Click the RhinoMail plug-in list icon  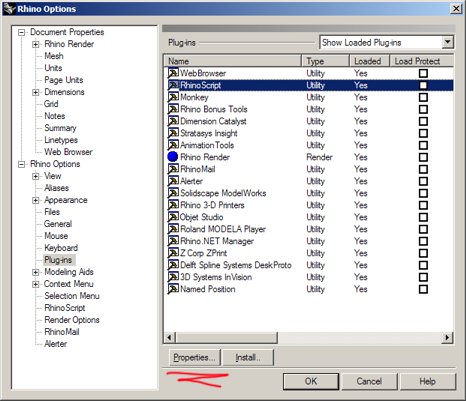173,169
